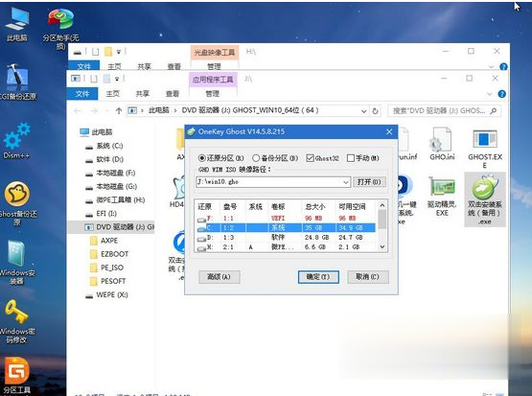Open the AXPE folder in tree
532x396 pixels.
104,241
